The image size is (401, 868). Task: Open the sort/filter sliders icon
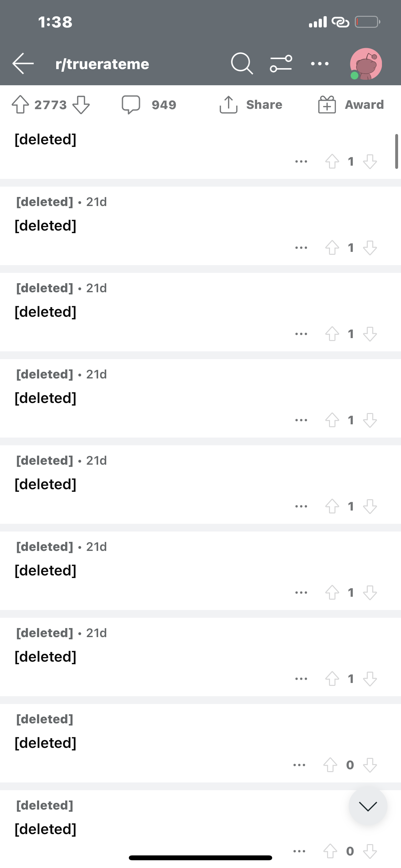click(x=281, y=63)
